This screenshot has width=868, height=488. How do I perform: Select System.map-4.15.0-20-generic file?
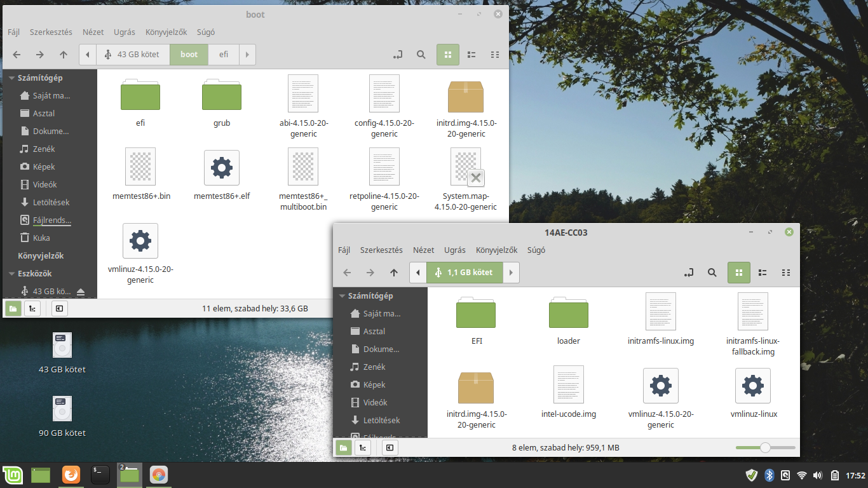click(466, 180)
